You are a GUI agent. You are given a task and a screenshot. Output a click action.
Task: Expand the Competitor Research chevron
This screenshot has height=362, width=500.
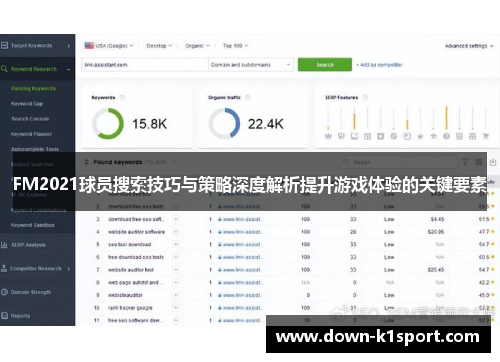[x=69, y=269]
